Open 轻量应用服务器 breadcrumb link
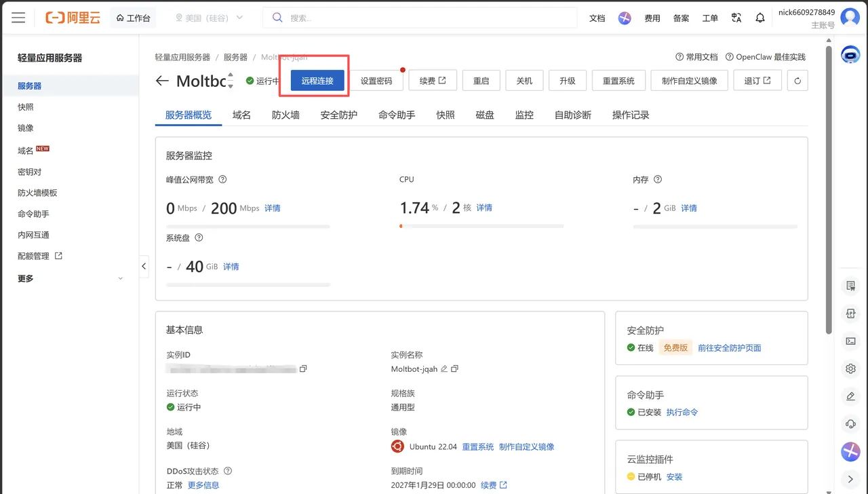 [x=182, y=57]
